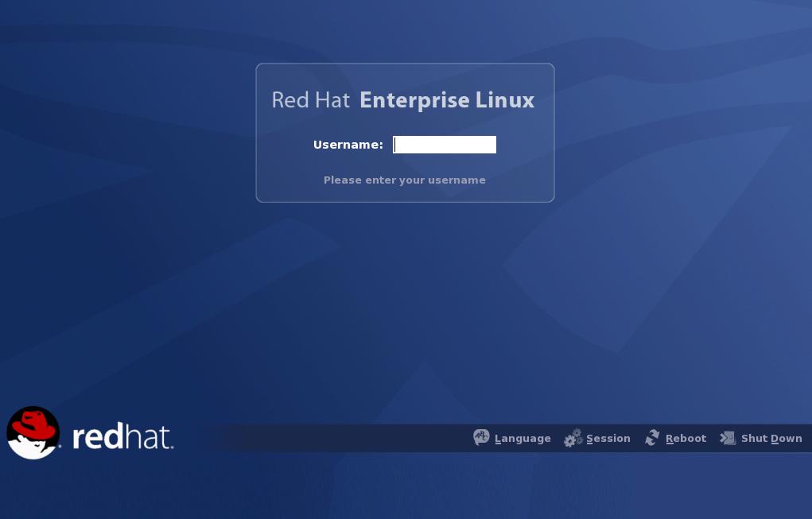The image size is (812, 519).
Task: Click the Session gears icon
Action: pos(573,438)
